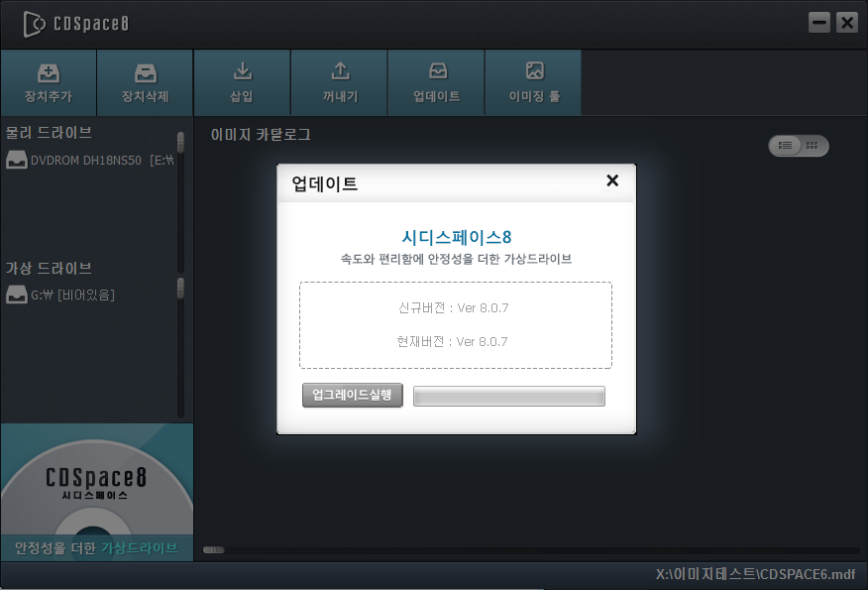Click the 장치삭제 (remove device) toolbar button
The image size is (868, 590).
pyautogui.click(x=145, y=82)
